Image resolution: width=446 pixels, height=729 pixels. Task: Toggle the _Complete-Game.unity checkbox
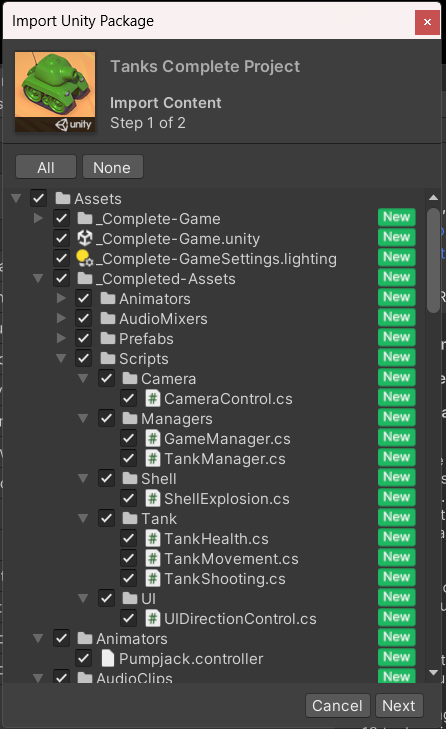click(x=61, y=239)
